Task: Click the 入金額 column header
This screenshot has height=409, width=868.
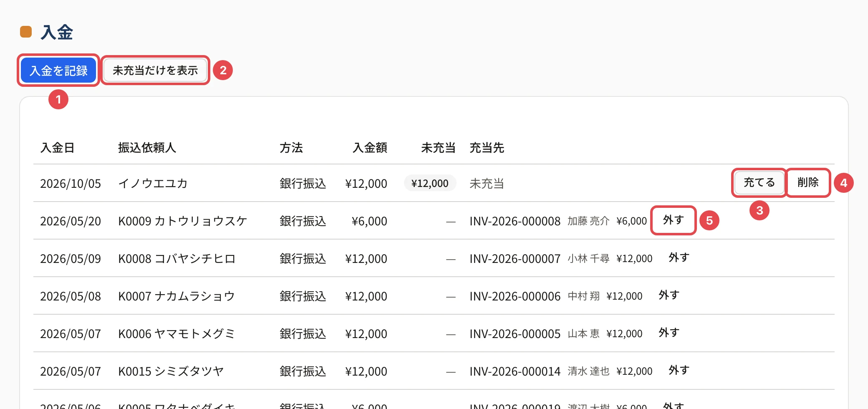Action: pyautogui.click(x=370, y=148)
